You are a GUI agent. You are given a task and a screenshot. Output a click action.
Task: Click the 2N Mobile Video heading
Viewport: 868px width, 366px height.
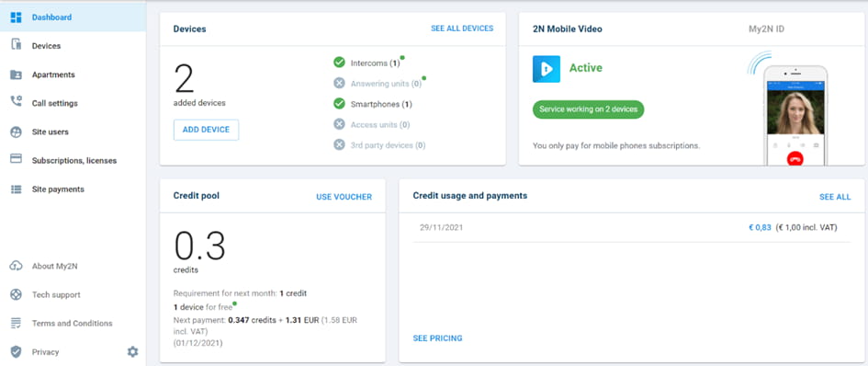coord(567,29)
